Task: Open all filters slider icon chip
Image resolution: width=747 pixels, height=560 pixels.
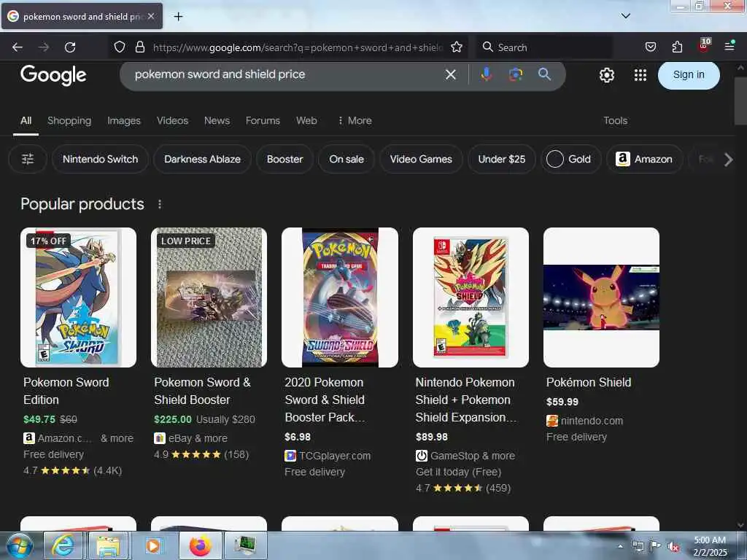Action: coord(28,159)
